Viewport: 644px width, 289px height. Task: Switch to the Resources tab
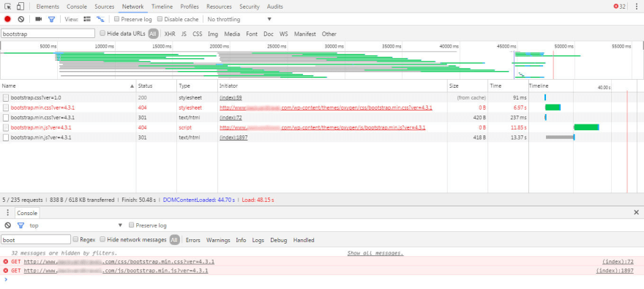(219, 7)
